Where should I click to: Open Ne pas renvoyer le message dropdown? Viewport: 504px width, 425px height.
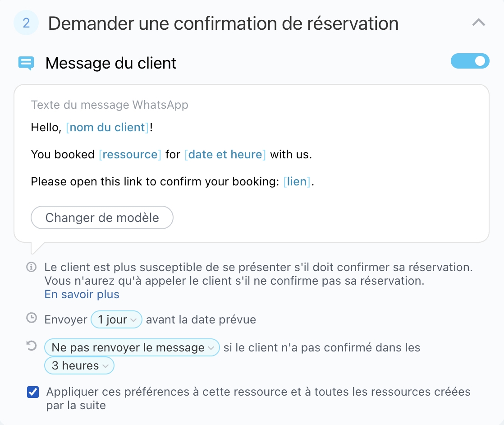(x=132, y=347)
